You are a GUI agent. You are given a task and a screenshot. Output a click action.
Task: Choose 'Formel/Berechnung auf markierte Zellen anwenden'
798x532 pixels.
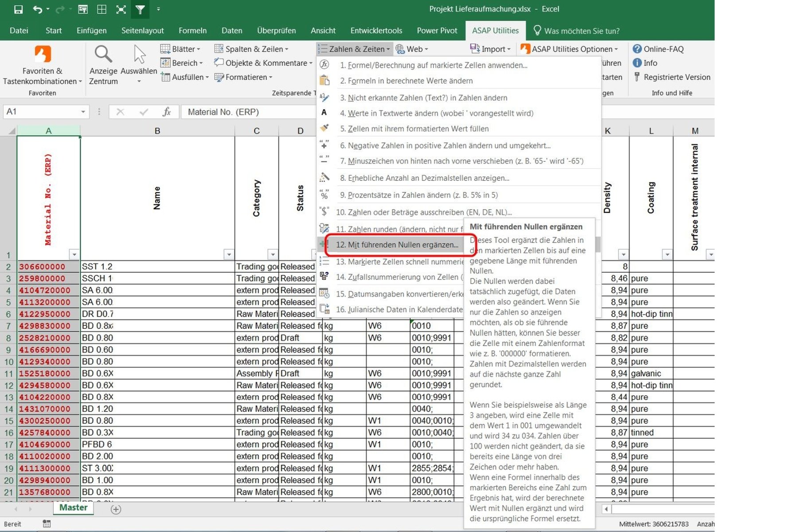click(458, 65)
